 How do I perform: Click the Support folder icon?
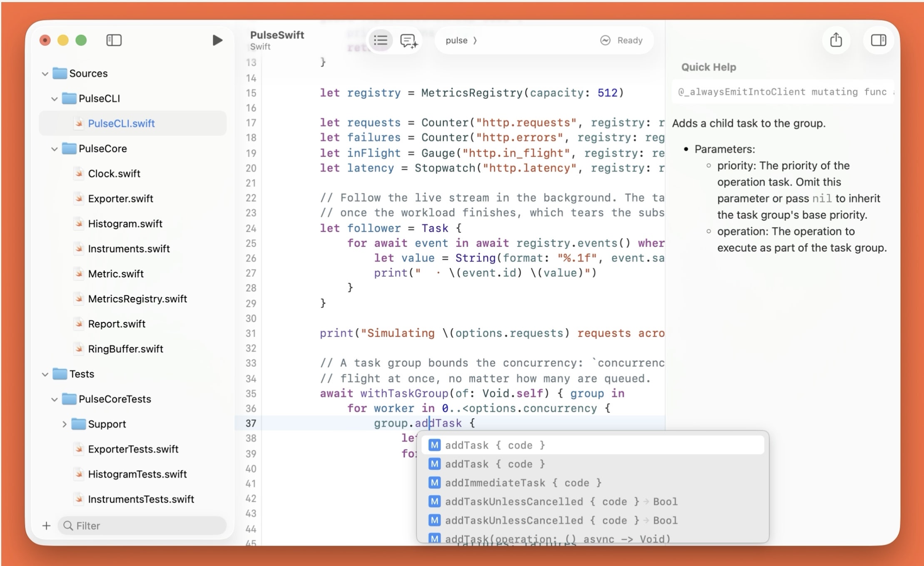tap(78, 424)
